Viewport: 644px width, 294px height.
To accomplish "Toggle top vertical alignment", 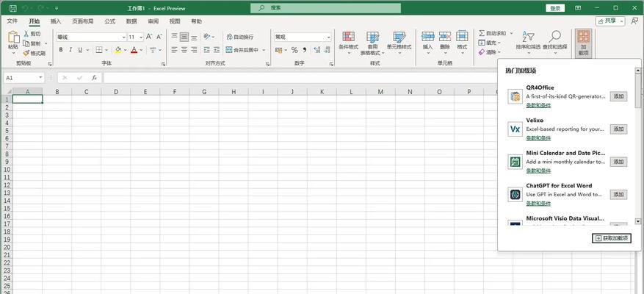I will 175,37.
